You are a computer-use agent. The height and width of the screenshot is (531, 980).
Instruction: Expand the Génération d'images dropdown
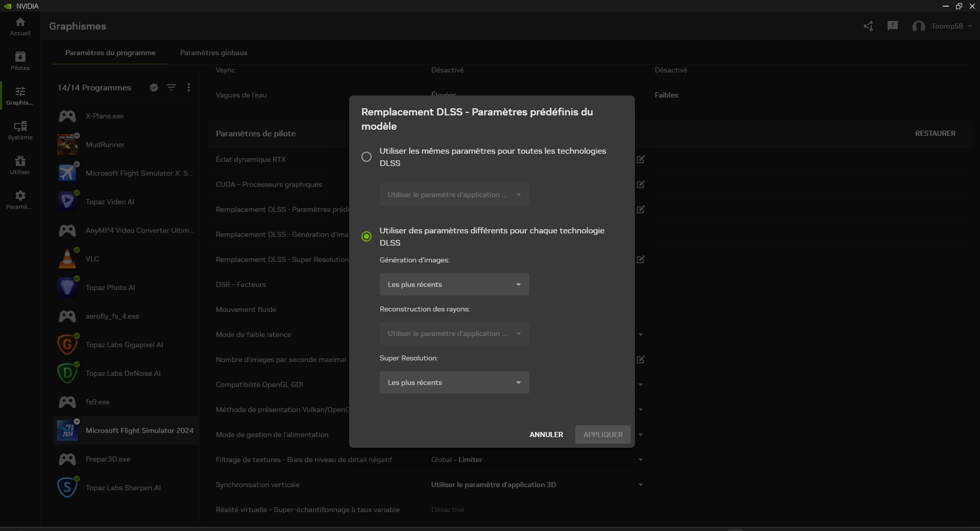tap(454, 284)
